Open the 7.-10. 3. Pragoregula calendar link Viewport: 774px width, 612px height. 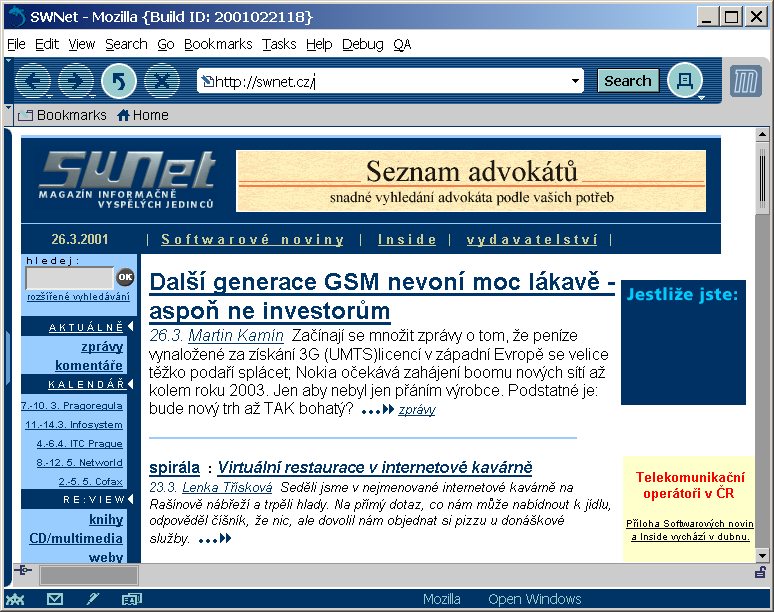(x=72, y=406)
